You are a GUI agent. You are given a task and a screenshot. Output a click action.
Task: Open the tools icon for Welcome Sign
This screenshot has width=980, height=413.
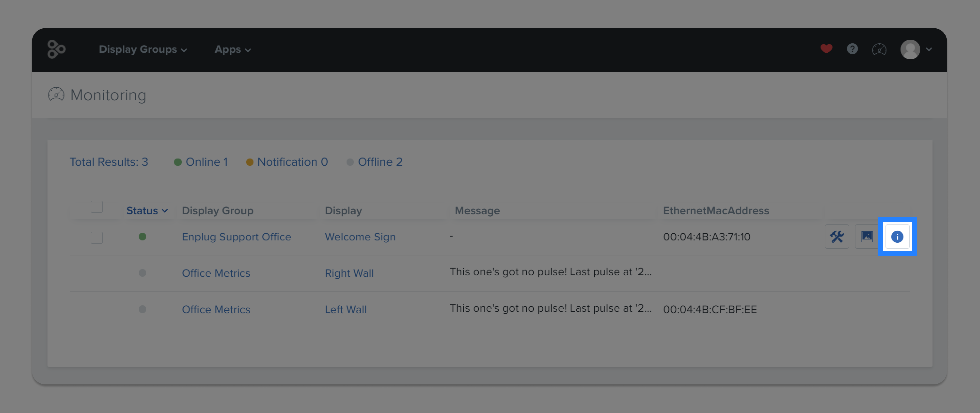(x=837, y=236)
